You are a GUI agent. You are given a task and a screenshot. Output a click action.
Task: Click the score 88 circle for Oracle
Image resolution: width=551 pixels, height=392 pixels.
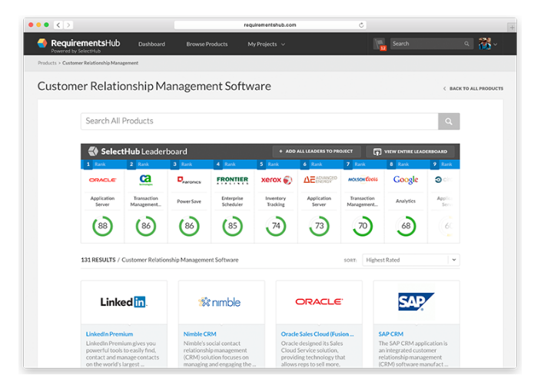(103, 226)
